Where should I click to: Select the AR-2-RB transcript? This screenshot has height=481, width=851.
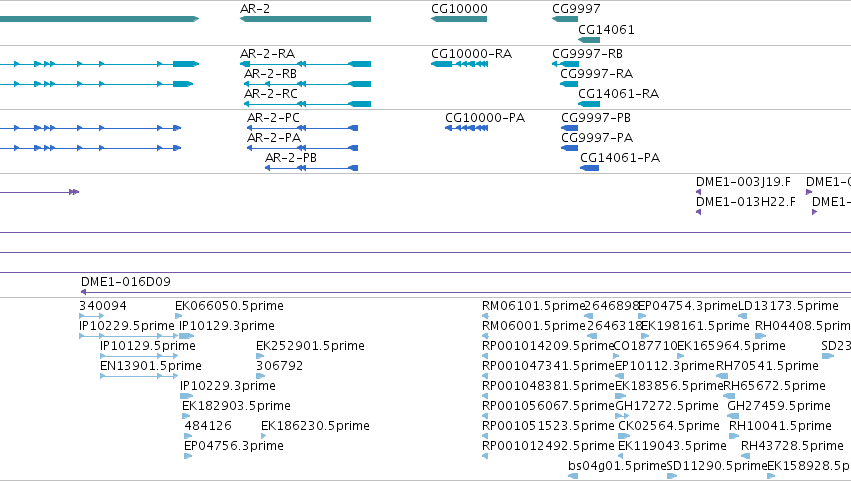(307, 84)
